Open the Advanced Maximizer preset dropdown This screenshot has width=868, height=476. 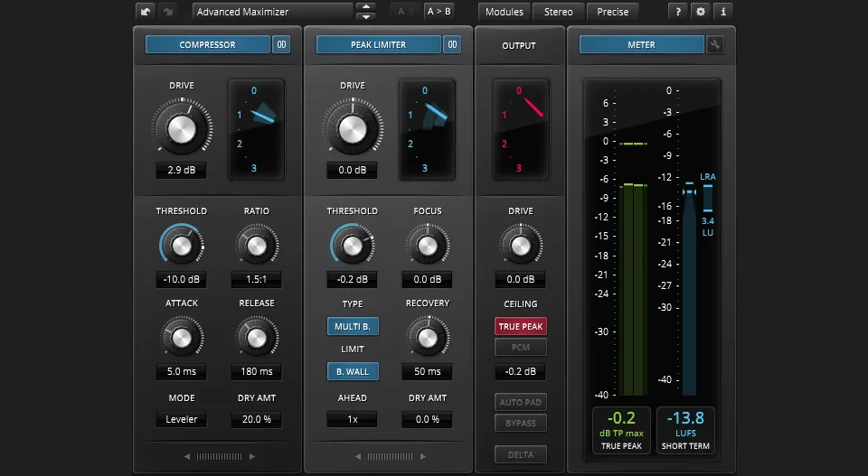273,12
